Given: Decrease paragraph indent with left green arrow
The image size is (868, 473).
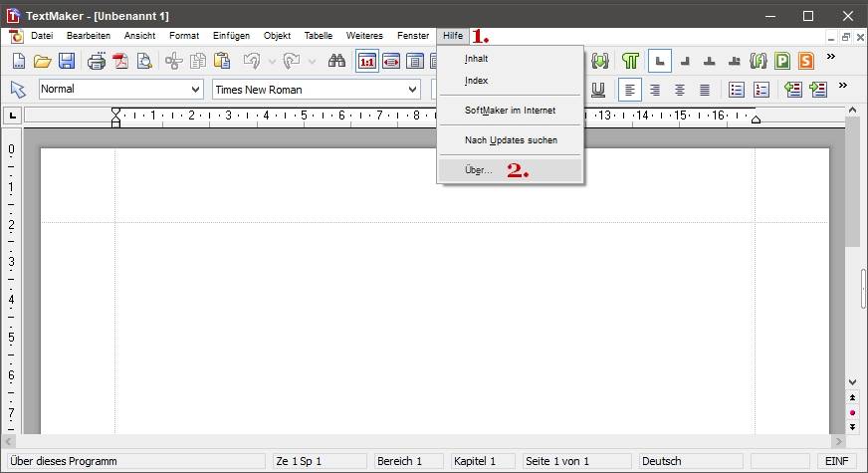Looking at the screenshot, I should click(x=792, y=90).
